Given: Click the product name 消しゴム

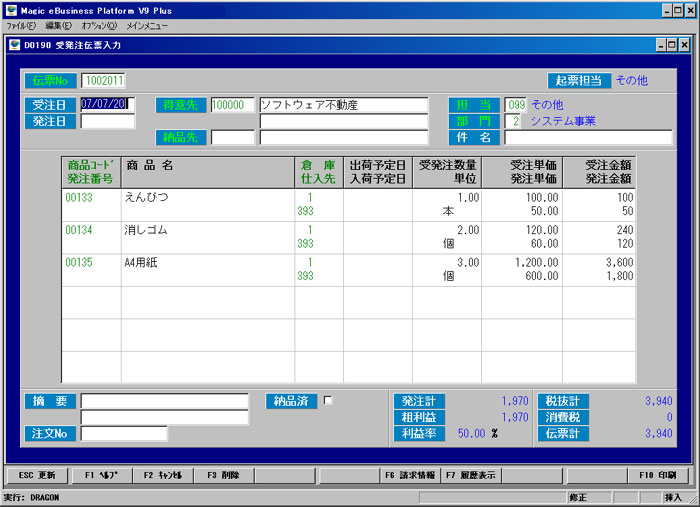Looking at the screenshot, I should click(146, 230).
